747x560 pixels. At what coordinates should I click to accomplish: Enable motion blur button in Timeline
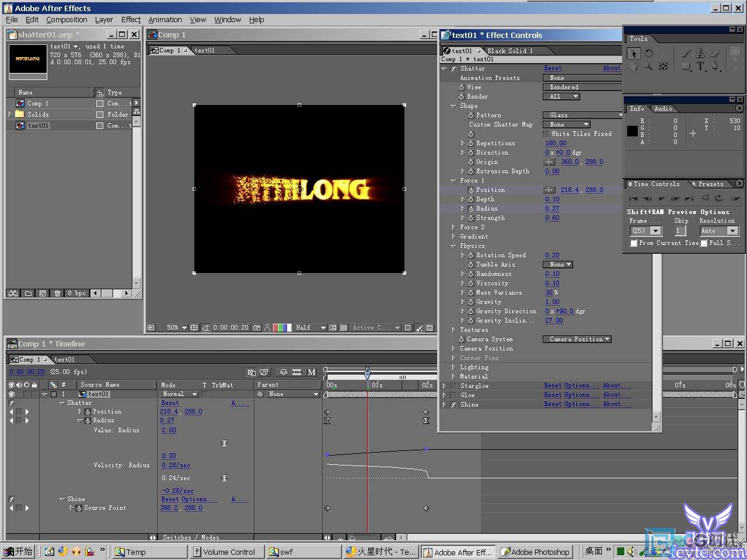[311, 372]
